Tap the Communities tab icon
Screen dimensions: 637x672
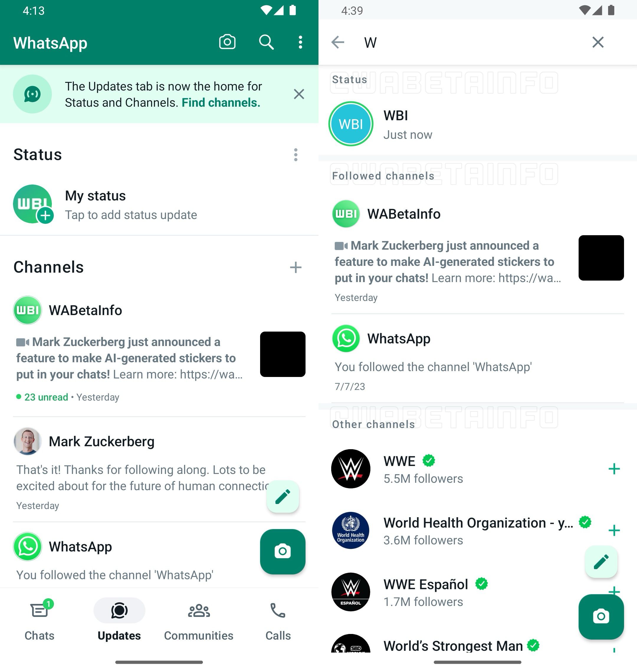(x=199, y=612)
